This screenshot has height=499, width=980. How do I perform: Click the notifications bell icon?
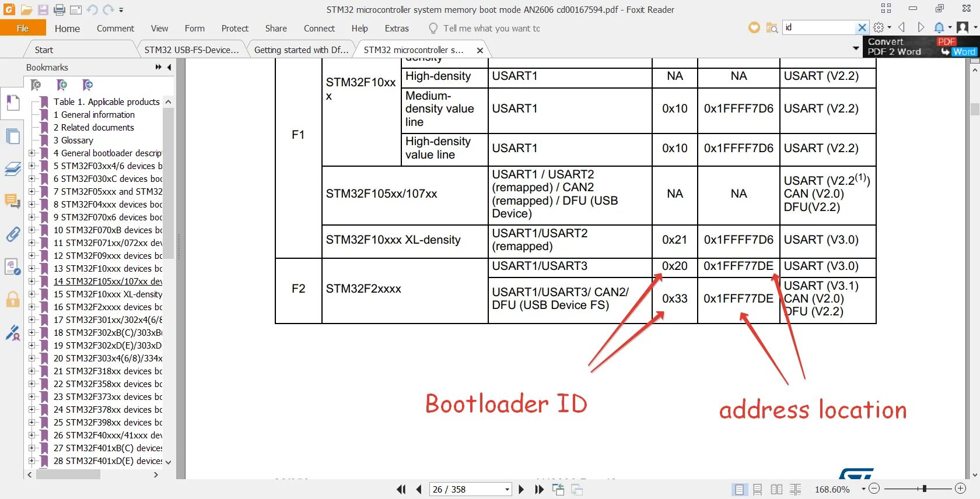click(x=939, y=27)
